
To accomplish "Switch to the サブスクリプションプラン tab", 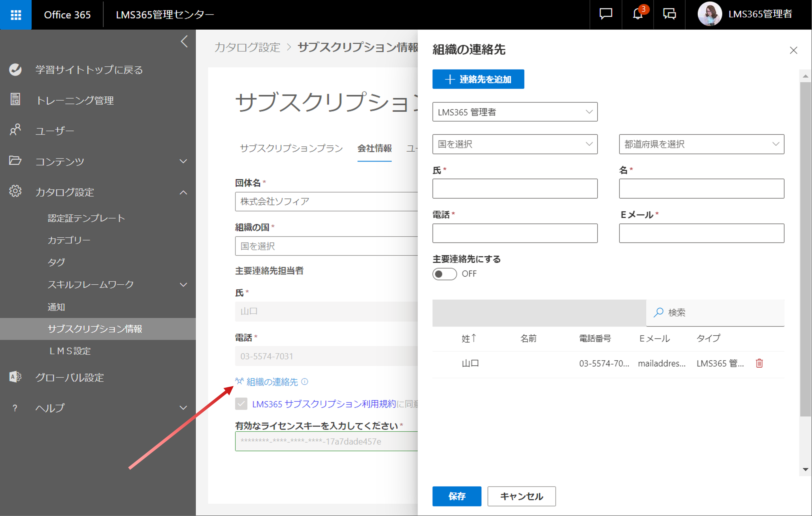I will pos(291,148).
